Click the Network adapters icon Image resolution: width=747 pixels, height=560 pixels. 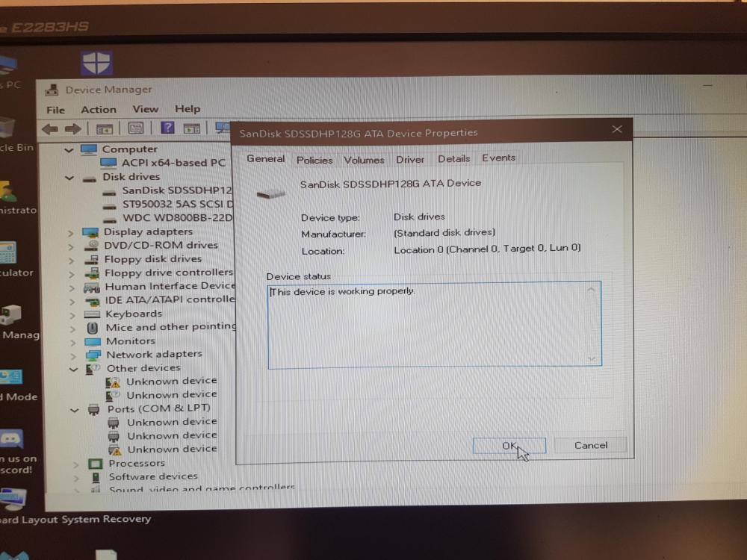pyautogui.click(x=93, y=355)
